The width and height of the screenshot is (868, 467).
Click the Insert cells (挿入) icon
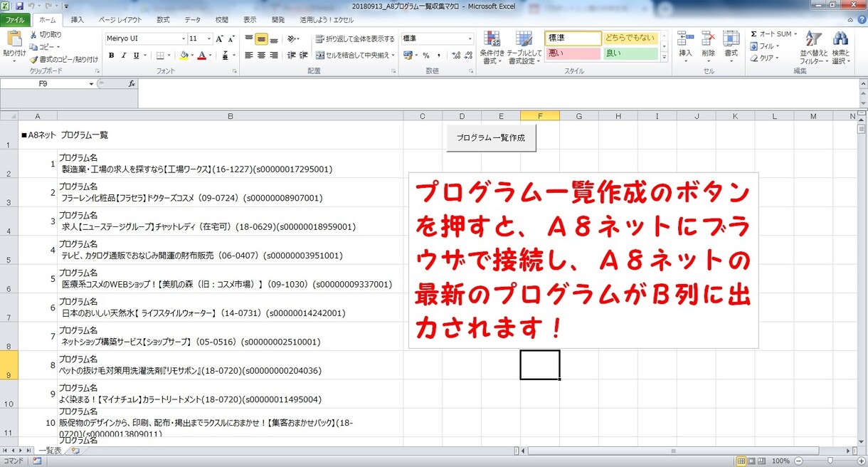tap(685, 39)
